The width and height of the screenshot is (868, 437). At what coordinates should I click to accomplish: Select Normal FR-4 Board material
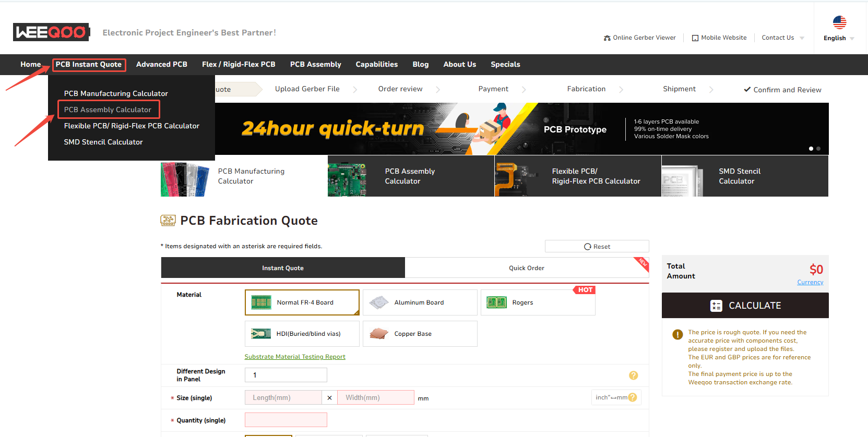click(302, 302)
